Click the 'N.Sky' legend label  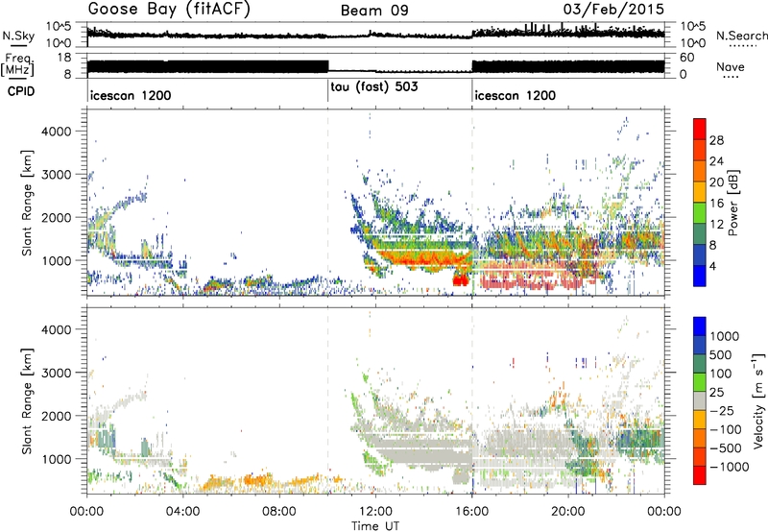pyautogui.click(x=18, y=36)
